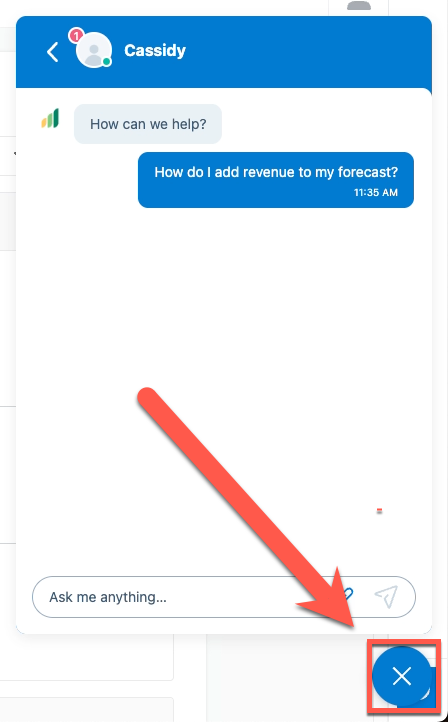The width and height of the screenshot is (448, 722).
Task: Click the red unread badge showing 1
Action: (76, 35)
